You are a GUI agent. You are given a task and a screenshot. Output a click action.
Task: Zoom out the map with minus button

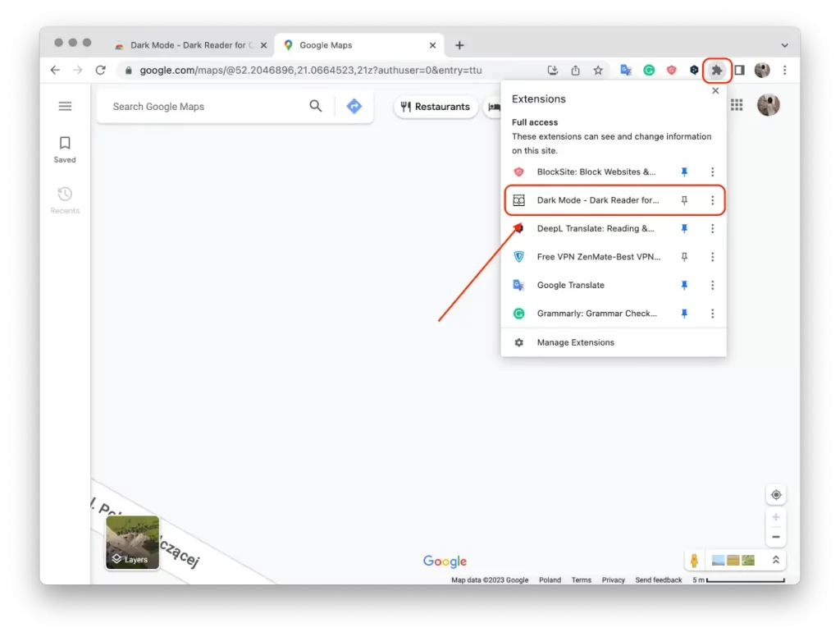[776, 537]
